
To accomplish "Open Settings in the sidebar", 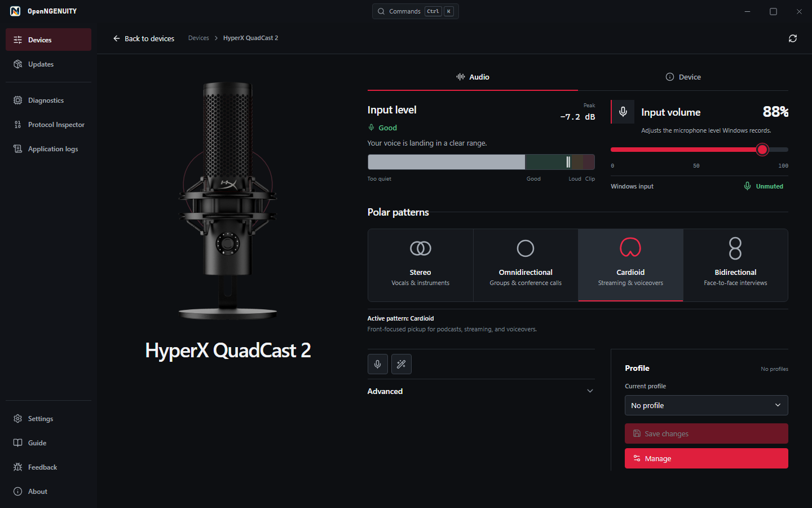I will [x=48, y=419].
